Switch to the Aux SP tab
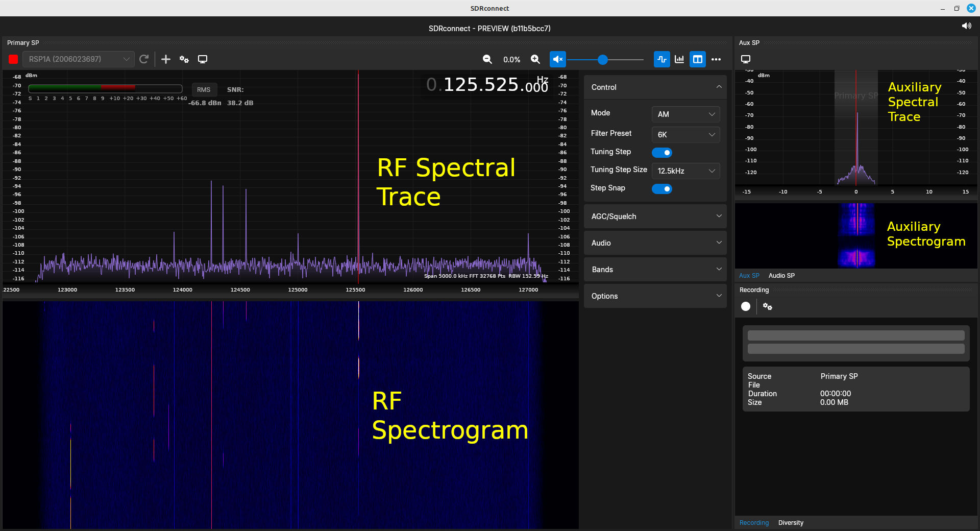 click(749, 276)
